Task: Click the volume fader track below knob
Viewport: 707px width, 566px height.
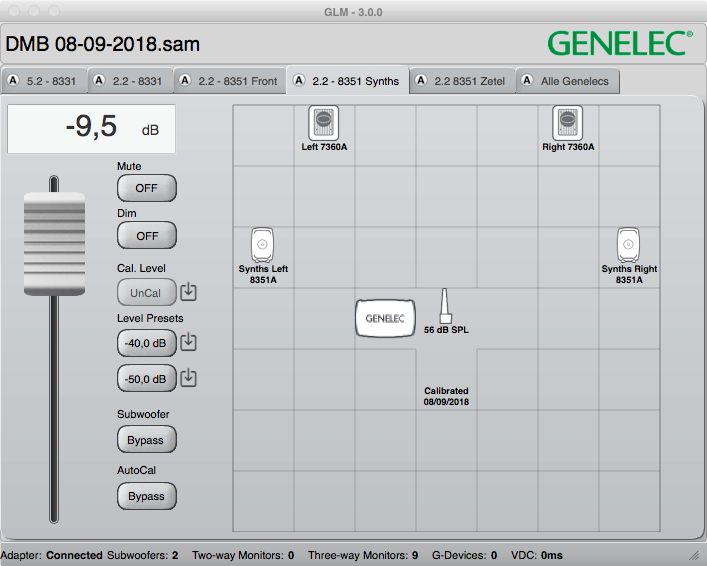Action: [54, 408]
